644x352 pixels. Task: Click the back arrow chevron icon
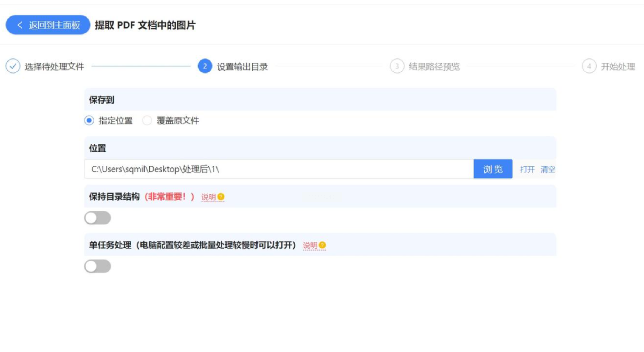20,25
